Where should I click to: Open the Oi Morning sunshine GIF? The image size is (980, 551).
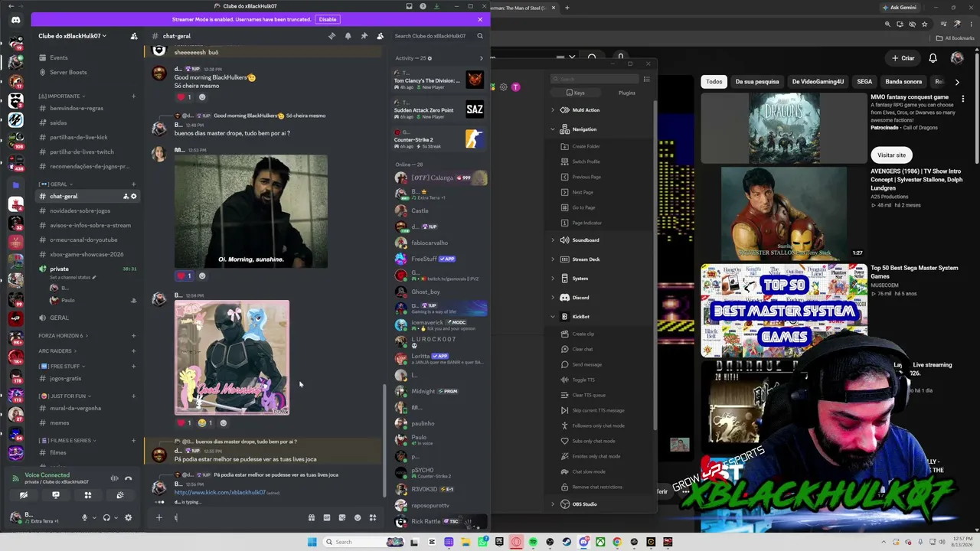251,211
